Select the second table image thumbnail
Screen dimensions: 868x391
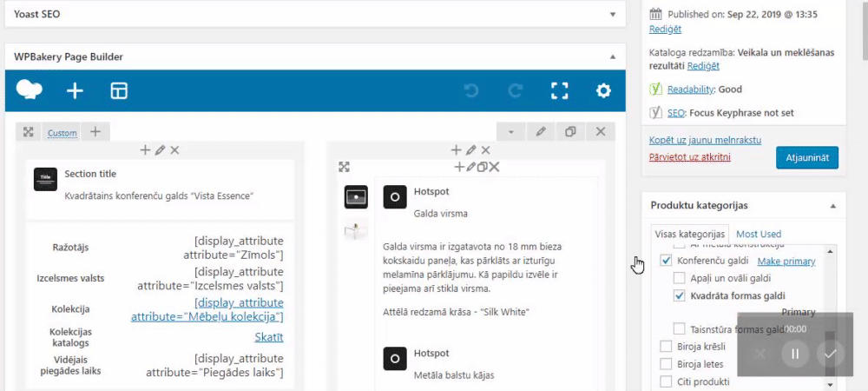pyautogui.click(x=356, y=230)
